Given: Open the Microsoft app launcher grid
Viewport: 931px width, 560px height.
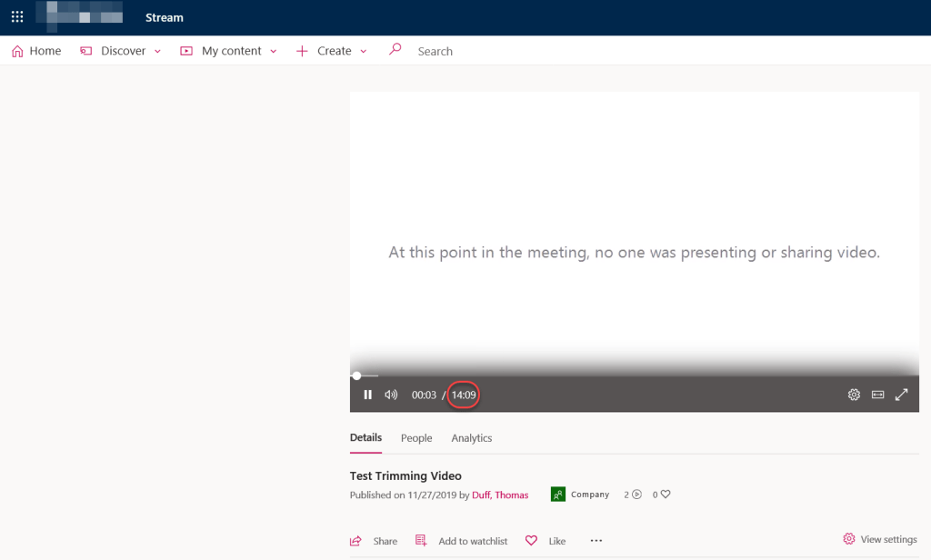Looking at the screenshot, I should click(x=16, y=16).
